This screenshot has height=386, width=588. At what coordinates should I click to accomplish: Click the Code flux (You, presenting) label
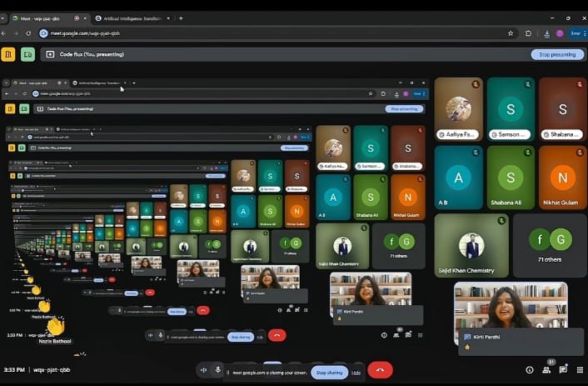coord(92,54)
